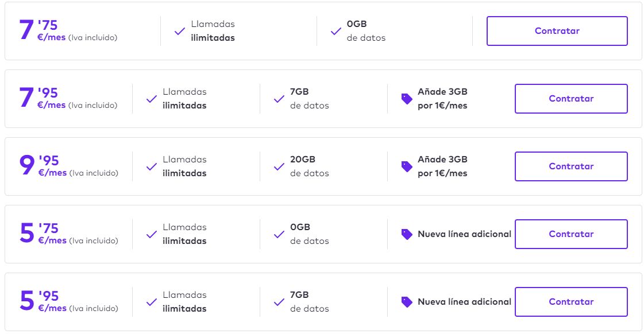Click tag icon on the 20GB plan offer
Screen dimensions: 644x334
point(407,166)
